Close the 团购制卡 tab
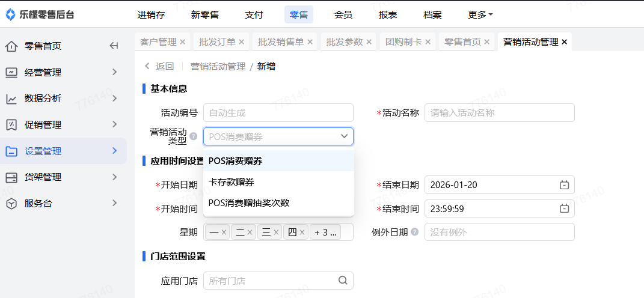This screenshot has width=644, height=298. point(428,42)
